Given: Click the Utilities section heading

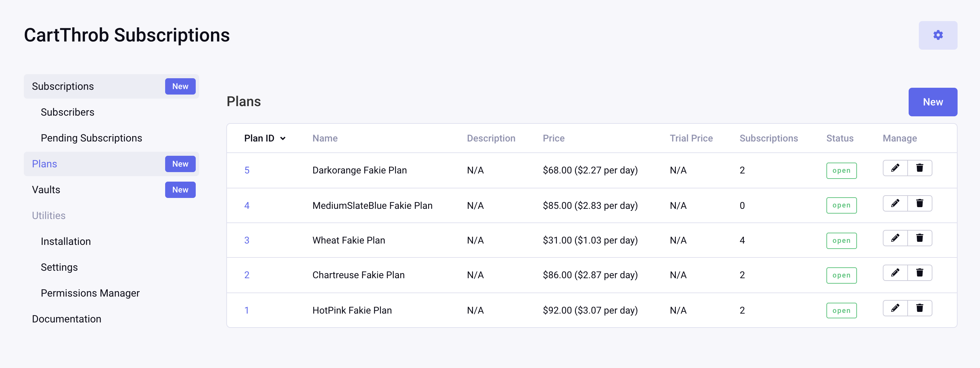Looking at the screenshot, I should coord(49,216).
